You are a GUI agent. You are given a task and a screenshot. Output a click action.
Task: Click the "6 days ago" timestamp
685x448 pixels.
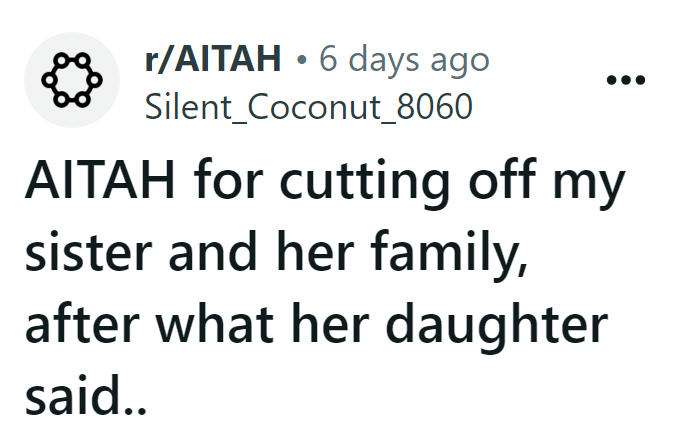click(x=403, y=60)
